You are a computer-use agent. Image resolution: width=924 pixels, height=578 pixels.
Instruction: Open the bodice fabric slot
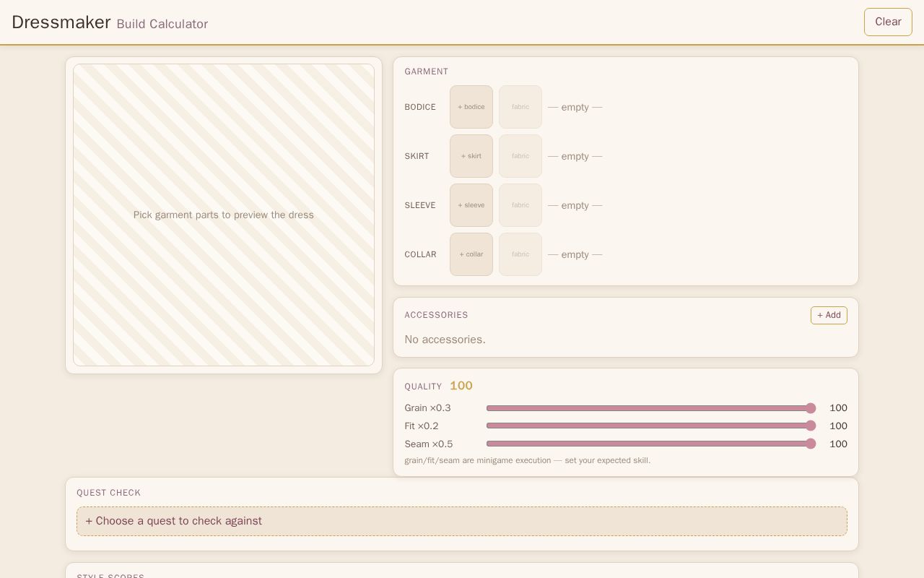(520, 107)
